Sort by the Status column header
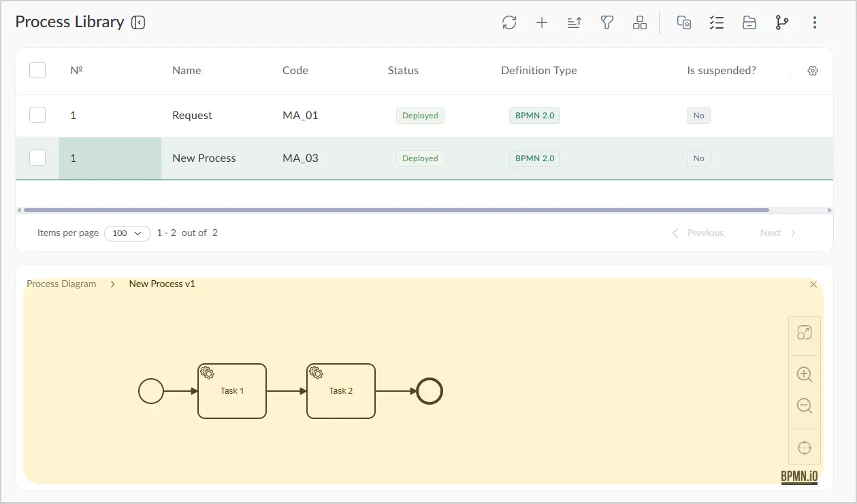 click(x=403, y=71)
